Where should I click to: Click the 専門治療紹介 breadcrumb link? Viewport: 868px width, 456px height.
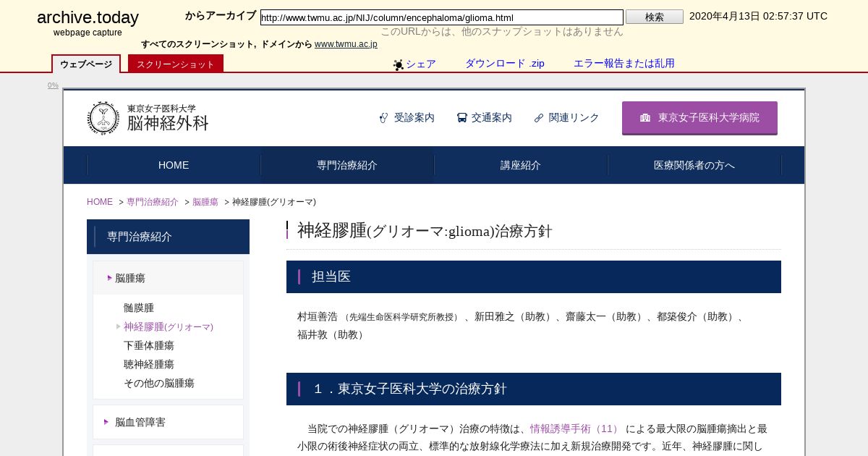153,202
